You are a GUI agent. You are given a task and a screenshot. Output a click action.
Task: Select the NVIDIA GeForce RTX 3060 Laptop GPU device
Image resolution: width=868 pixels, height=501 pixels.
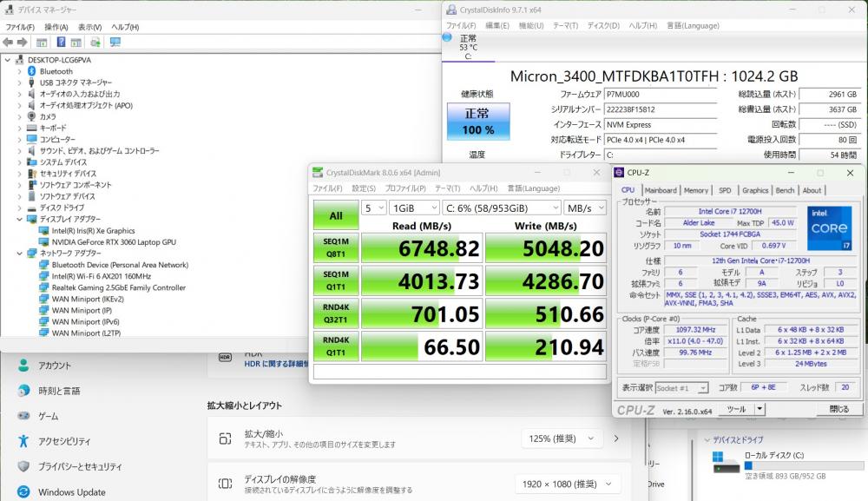pos(113,242)
